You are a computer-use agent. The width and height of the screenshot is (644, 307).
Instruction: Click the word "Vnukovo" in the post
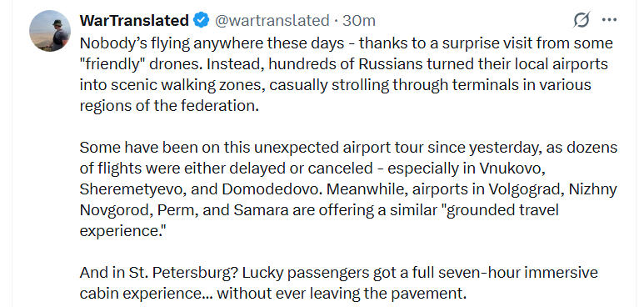(509, 169)
